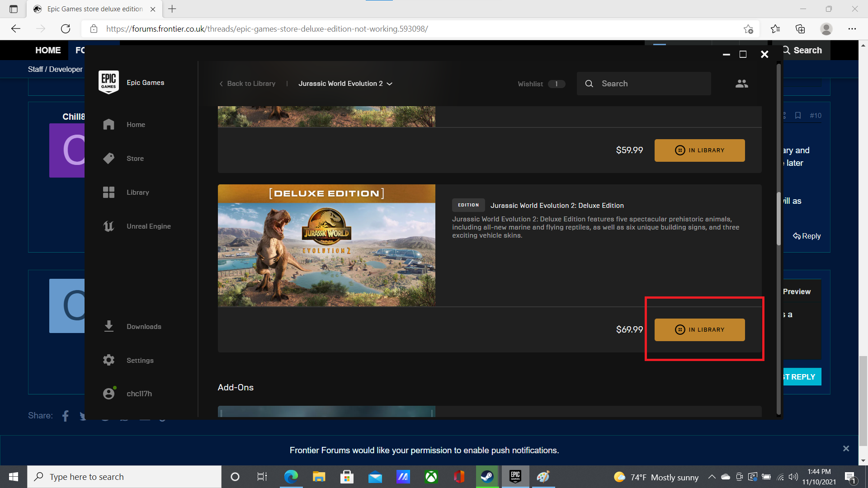Open the volume control in the tray
This screenshot has width=868, height=488.
793,477
